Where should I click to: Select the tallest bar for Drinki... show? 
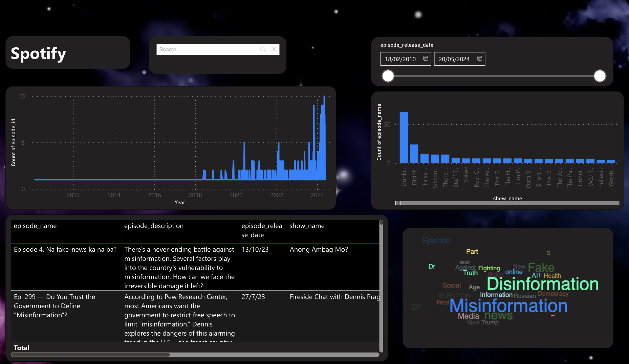coord(404,137)
